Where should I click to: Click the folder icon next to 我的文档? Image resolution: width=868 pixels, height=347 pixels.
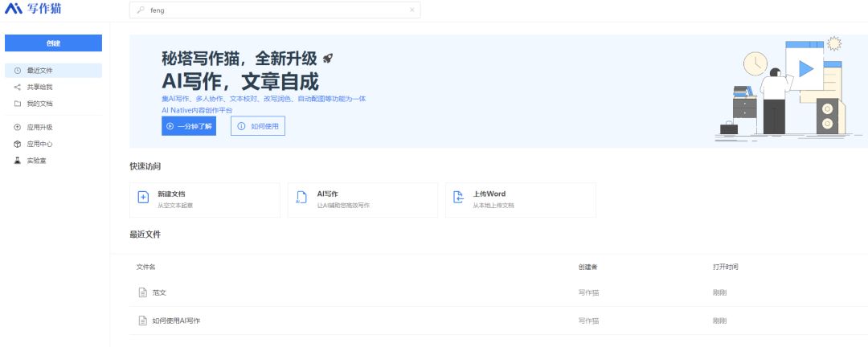click(x=17, y=104)
